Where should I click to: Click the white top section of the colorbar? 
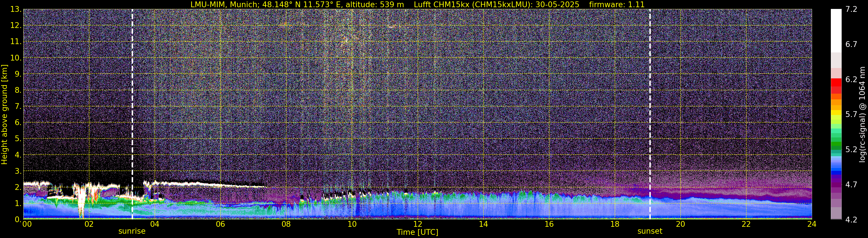[836, 30]
